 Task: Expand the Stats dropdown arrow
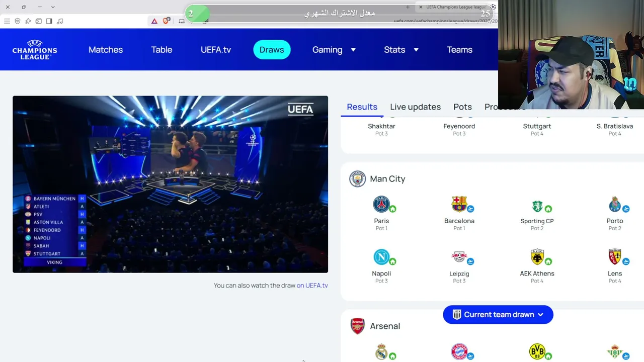coord(416,50)
